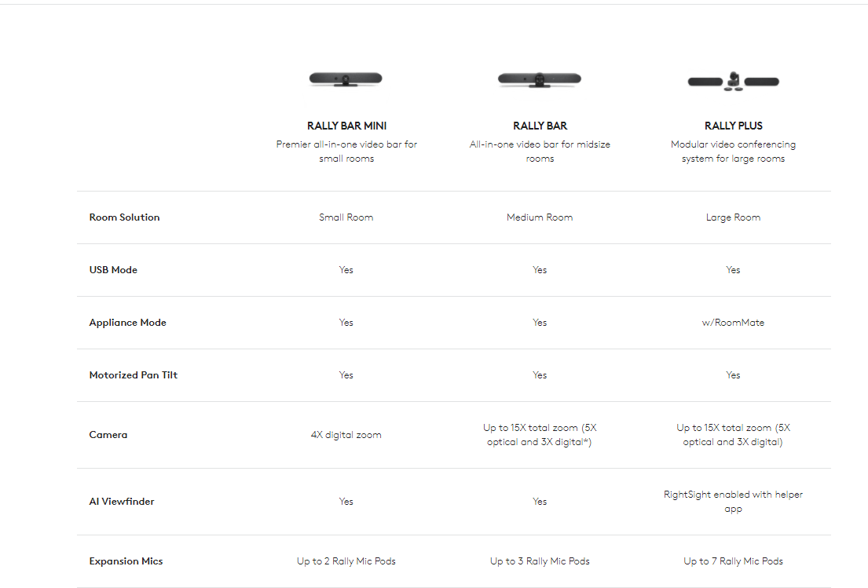Click the 'Premier all-in-one video bar' description
Viewport: 868px width, 588px height.
(346, 152)
